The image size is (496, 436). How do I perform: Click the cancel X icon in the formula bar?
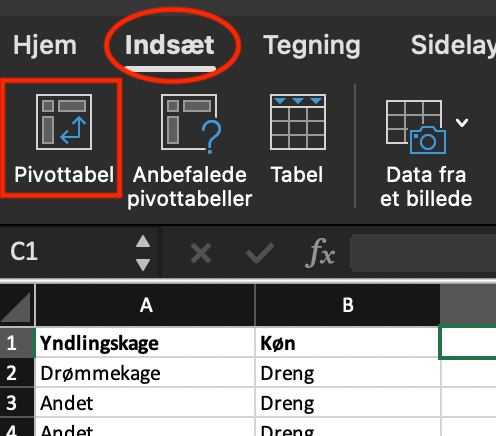(201, 253)
